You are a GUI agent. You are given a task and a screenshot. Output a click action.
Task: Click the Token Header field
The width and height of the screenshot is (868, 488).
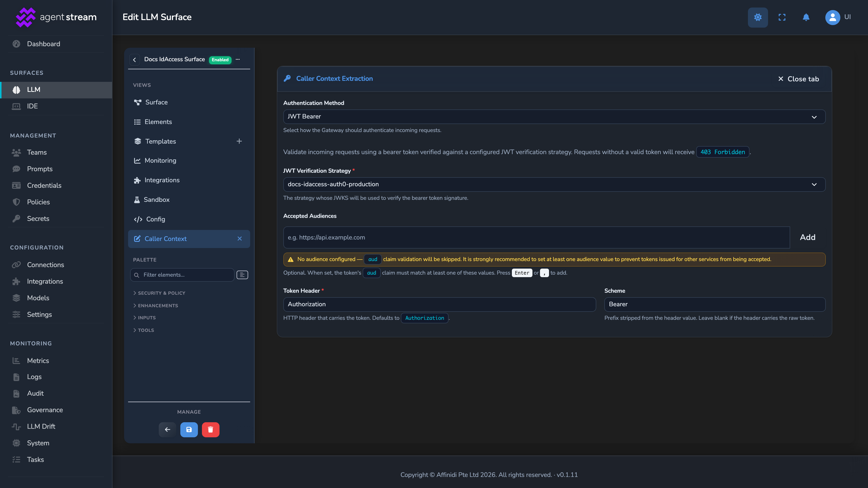click(439, 304)
